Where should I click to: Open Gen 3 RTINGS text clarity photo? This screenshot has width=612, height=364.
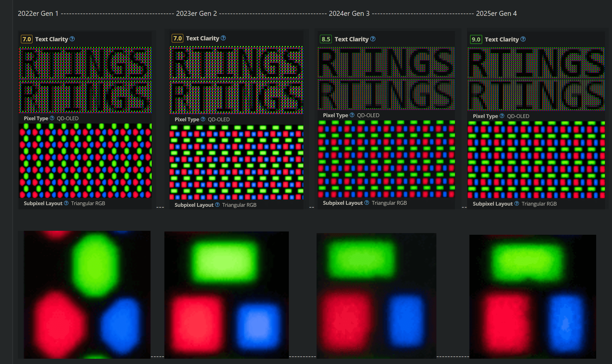386,78
